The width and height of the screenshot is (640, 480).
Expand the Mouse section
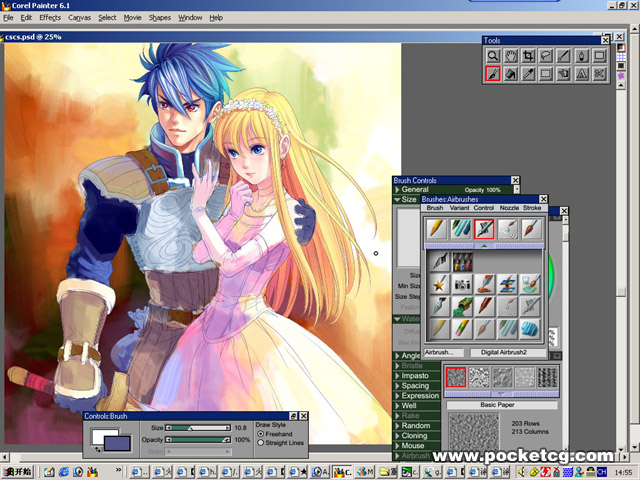pyautogui.click(x=397, y=446)
